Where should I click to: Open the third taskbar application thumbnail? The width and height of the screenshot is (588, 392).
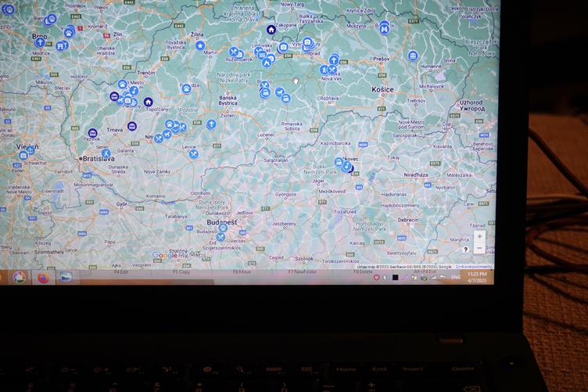pyautogui.click(x=66, y=277)
